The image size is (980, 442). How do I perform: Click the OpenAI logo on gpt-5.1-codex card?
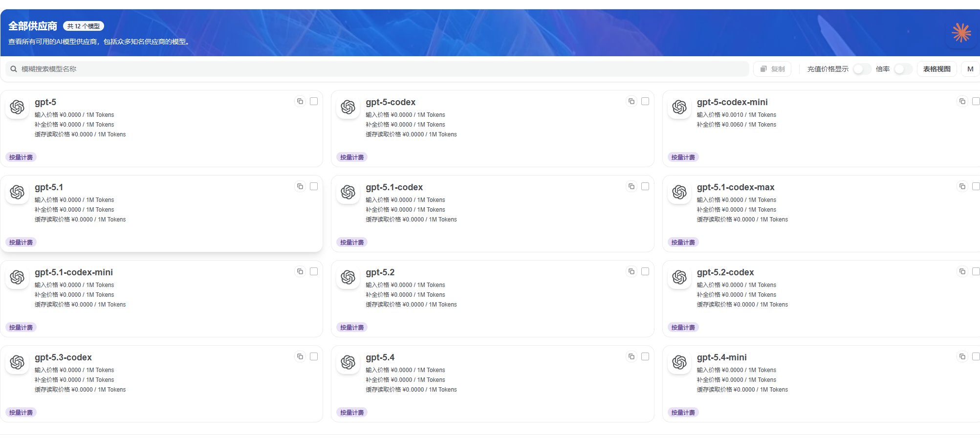pyautogui.click(x=348, y=192)
